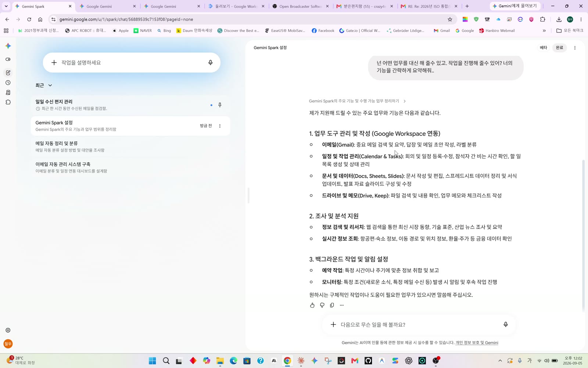Open the three-dot menu in chat header
Screen dimensions: 588x368
point(575,48)
